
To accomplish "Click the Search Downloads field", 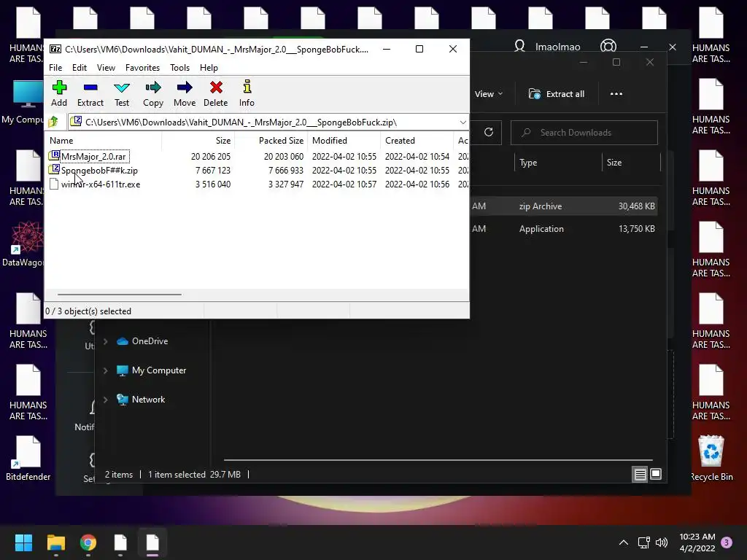I will pos(584,133).
